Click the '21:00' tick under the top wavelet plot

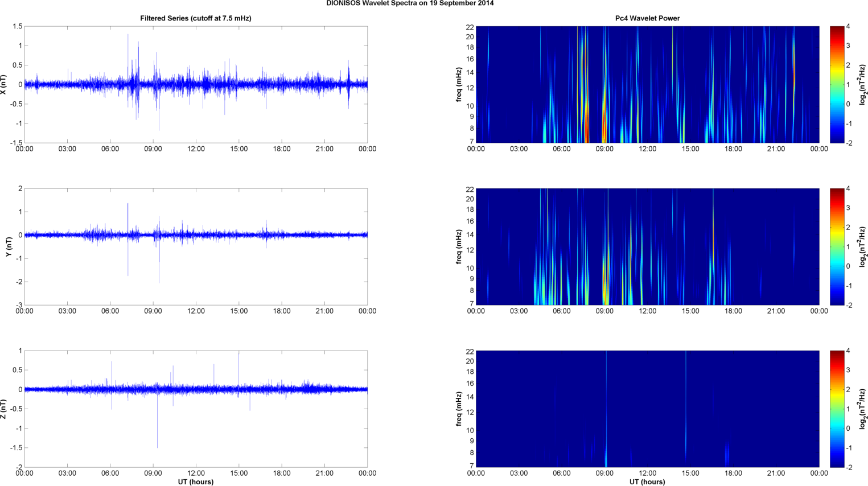776,149
